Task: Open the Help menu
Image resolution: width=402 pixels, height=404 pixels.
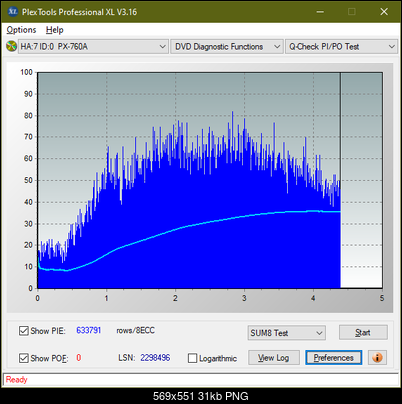Action: (55, 30)
